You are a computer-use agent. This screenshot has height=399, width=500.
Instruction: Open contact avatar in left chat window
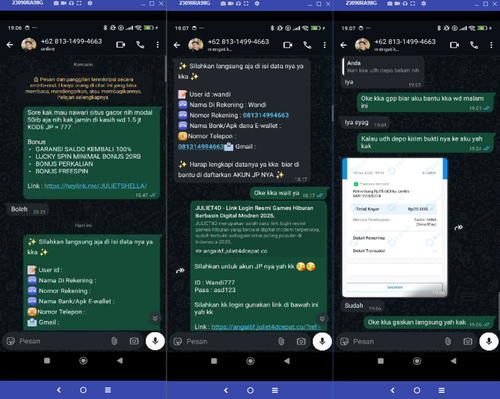click(x=29, y=44)
